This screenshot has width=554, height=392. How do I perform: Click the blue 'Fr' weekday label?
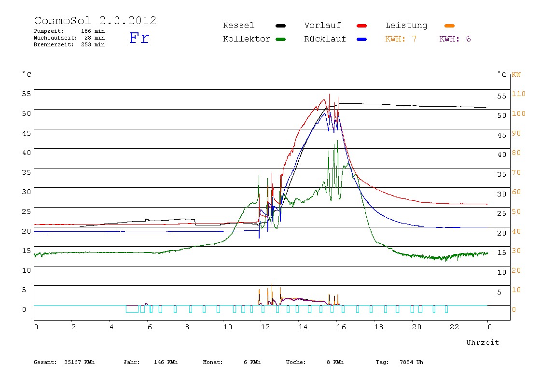pos(139,38)
